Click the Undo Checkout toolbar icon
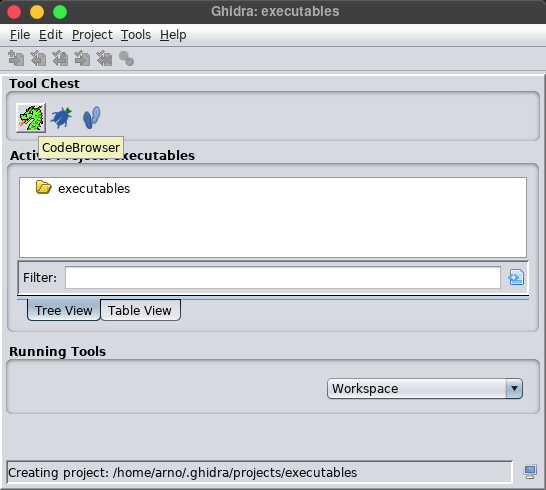Image resolution: width=546 pixels, height=490 pixels. (104, 58)
